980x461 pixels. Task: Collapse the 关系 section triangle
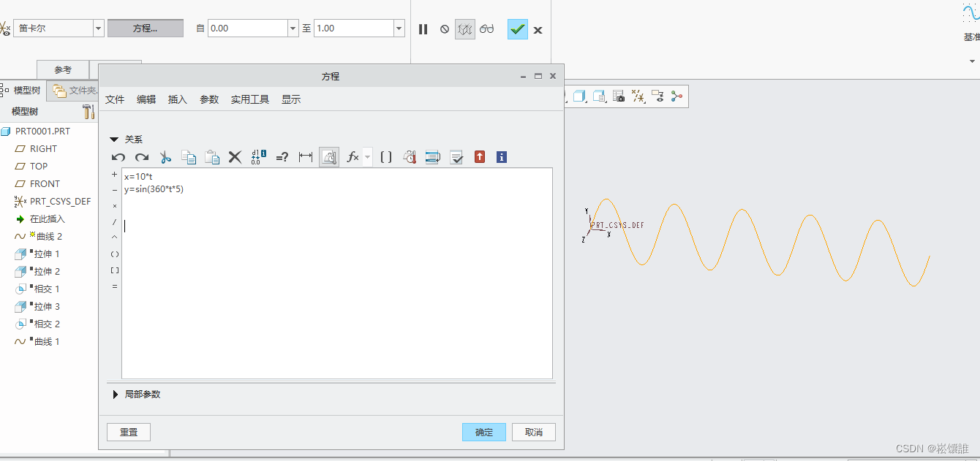tap(114, 140)
